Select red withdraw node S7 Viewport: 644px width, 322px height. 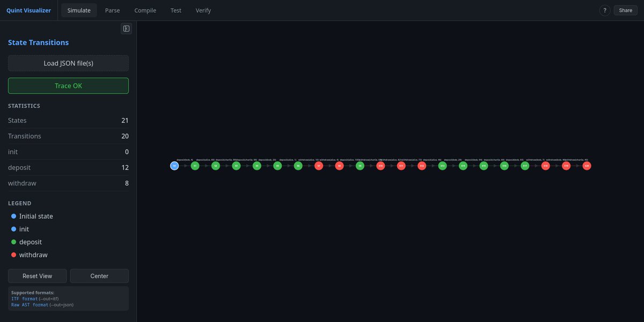(319, 166)
